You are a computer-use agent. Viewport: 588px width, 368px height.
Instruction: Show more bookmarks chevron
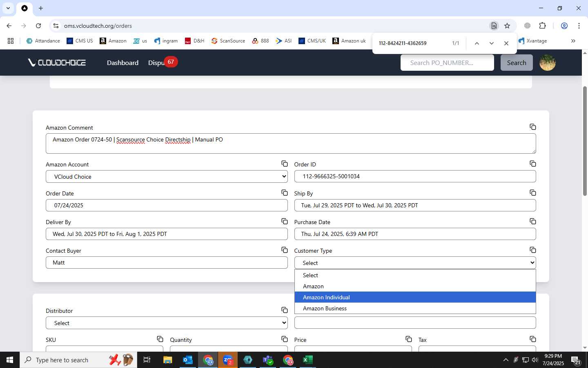[x=573, y=41]
